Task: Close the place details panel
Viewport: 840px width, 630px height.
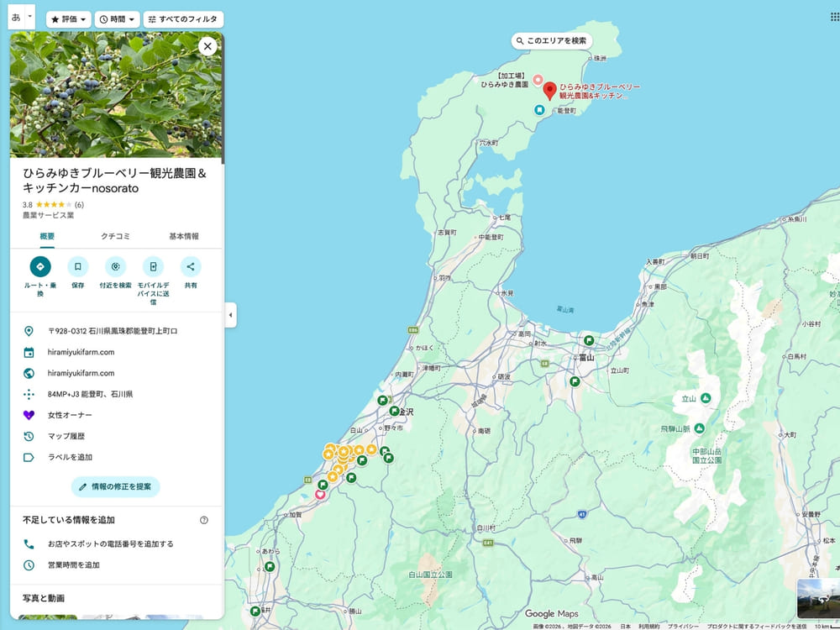Action: tap(207, 46)
